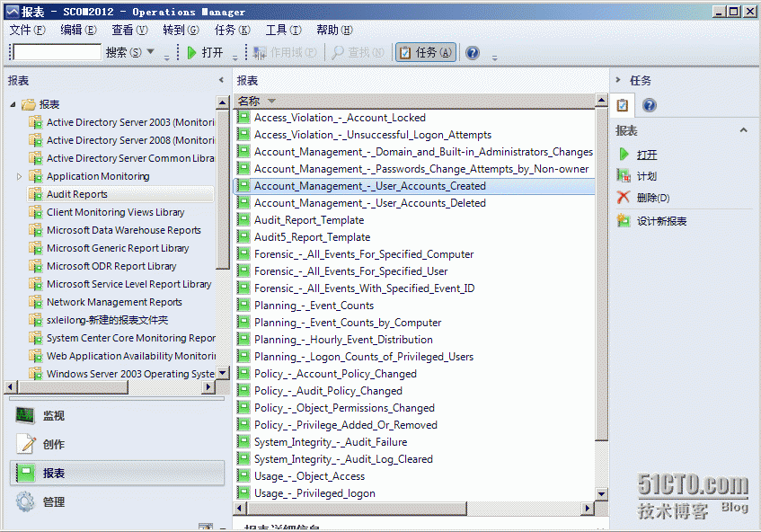This screenshot has width=761, height=532.
Task: Click report icon beside Policy_-_Account_Policy_Changed
Action: [243, 373]
